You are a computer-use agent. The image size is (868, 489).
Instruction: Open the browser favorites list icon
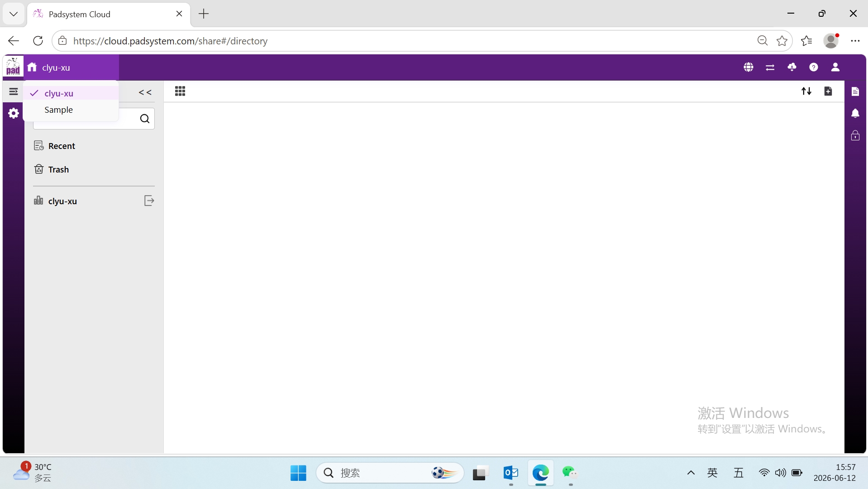(x=806, y=41)
